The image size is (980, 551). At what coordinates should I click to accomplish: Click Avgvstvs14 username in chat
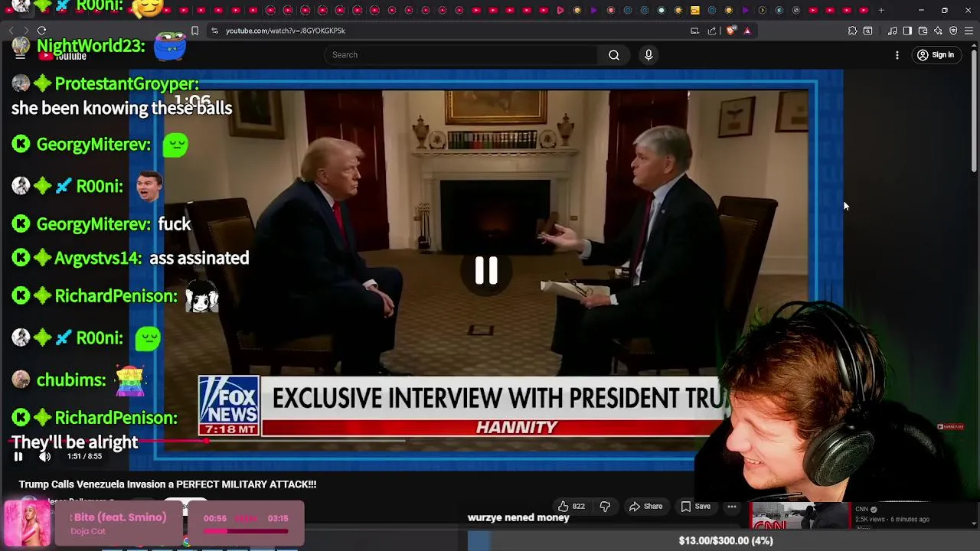tap(98, 259)
